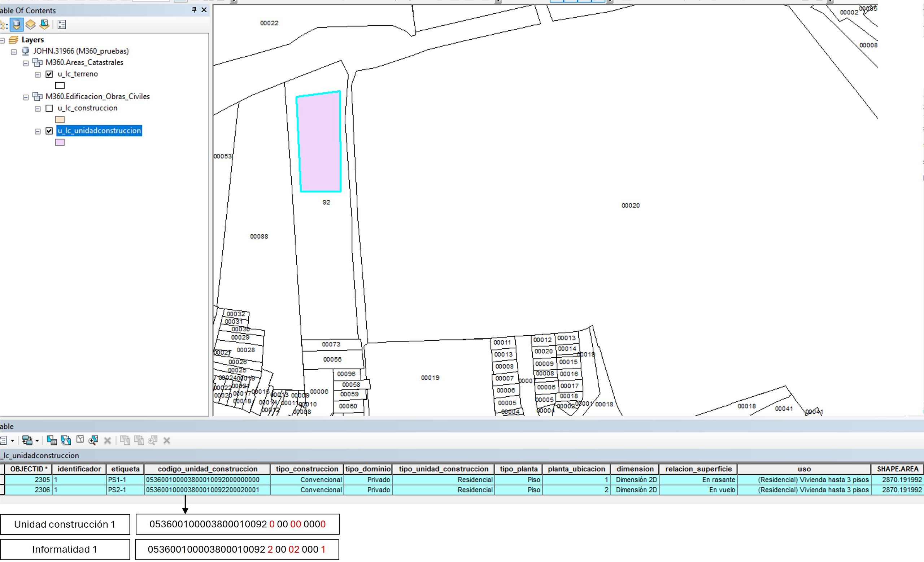This screenshot has width=924, height=562.
Task: Enable the u_lc_construccion layer checkbox
Action: [x=49, y=108]
